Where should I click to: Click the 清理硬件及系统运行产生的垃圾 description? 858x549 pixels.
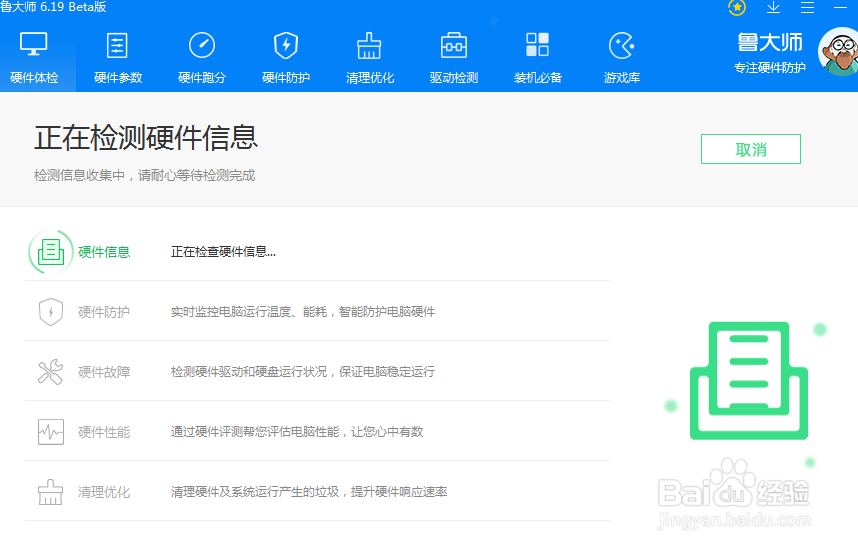309,492
